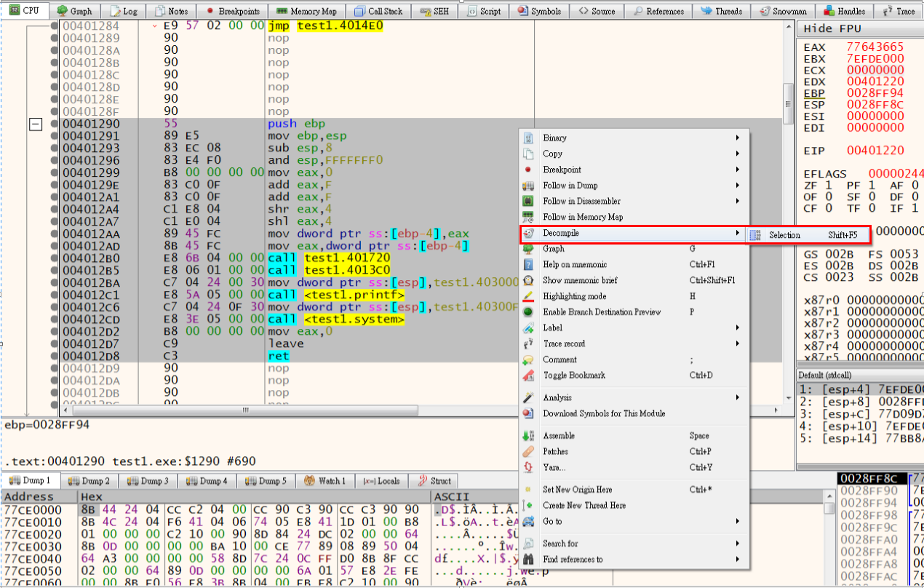
Task: Choose Decompile Selection Shift+F5
Action: pyautogui.click(x=808, y=235)
